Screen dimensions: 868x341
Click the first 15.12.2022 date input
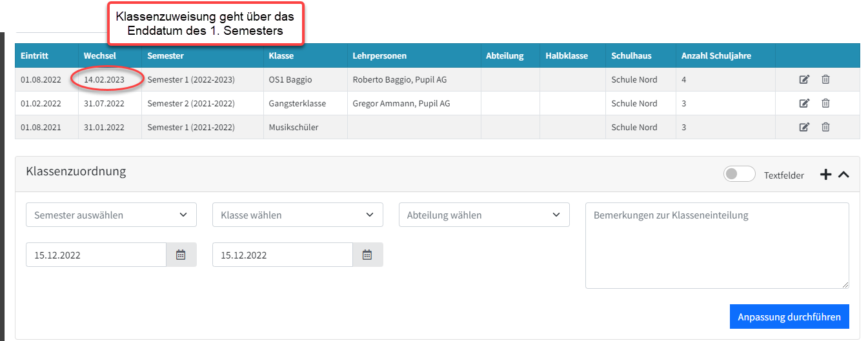96,255
